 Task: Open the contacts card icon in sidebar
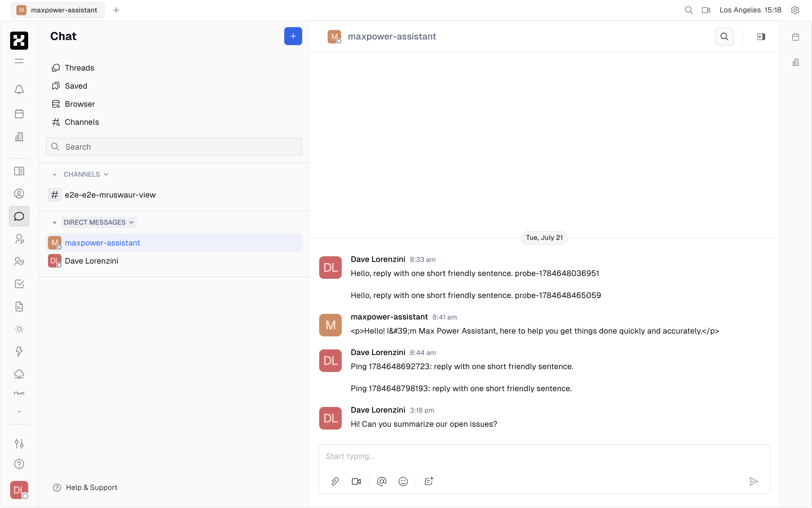(x=19, y=171)
